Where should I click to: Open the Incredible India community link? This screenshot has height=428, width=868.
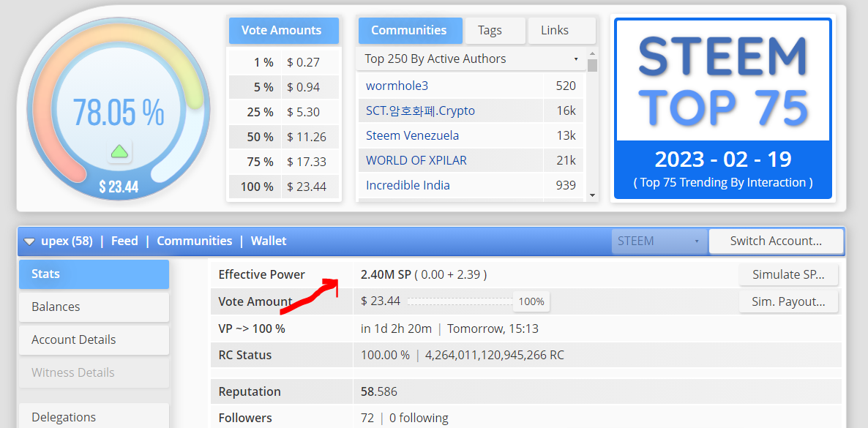[408, 186]
